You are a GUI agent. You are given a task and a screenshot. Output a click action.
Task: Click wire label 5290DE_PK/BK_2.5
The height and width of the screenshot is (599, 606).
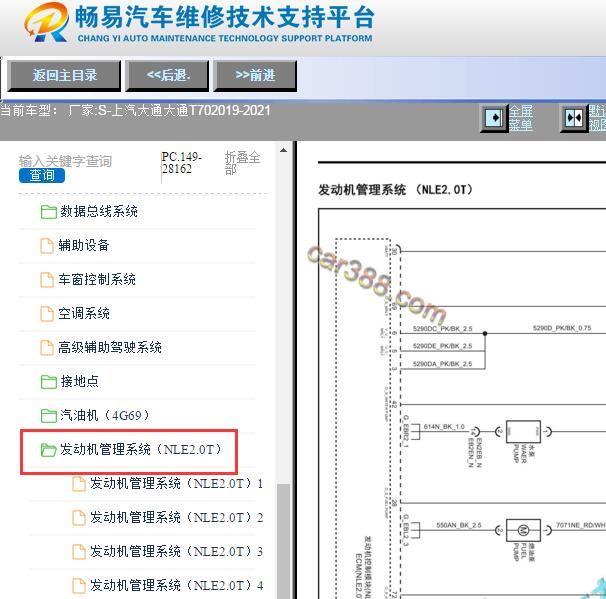[443, 346]
